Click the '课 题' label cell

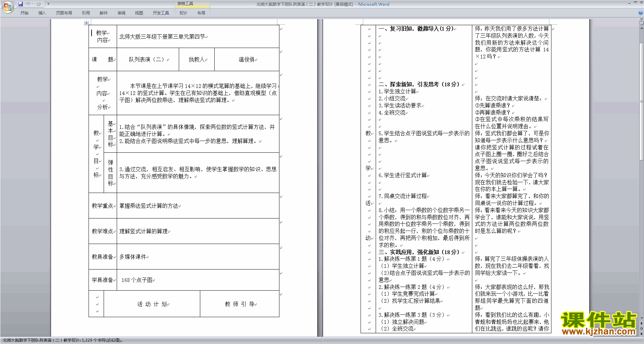click(103, 59)
